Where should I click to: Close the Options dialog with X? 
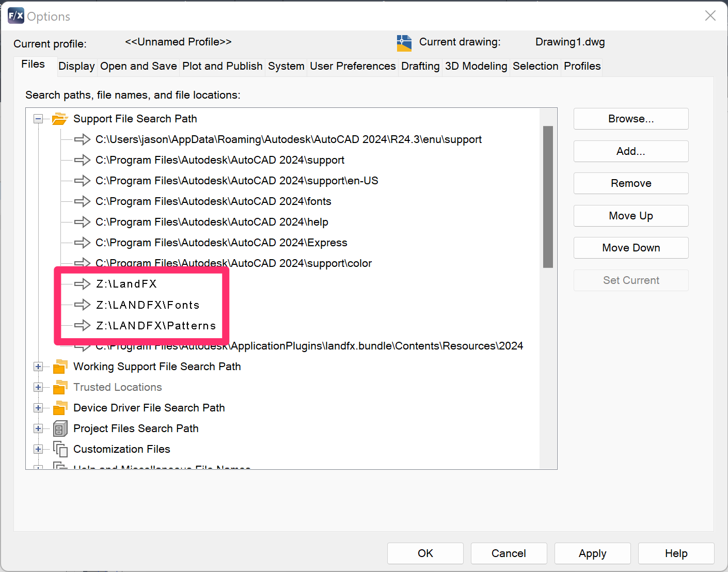click(x=710, y=15)
